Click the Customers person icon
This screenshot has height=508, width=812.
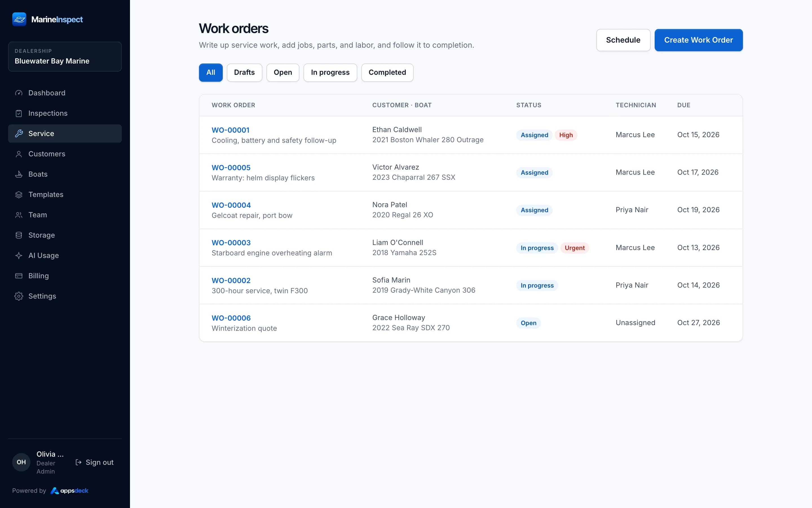19,154
